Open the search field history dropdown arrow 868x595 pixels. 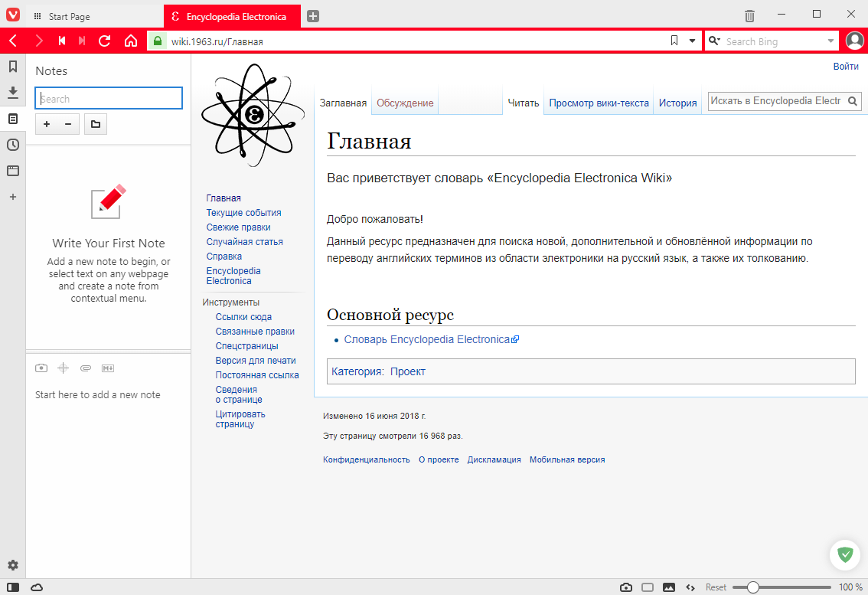831,41
